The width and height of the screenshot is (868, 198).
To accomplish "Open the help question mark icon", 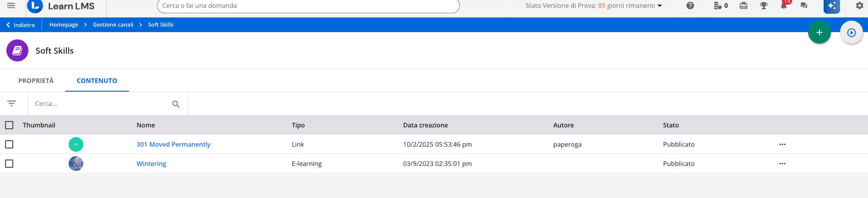I will click(x=690, y=5).
